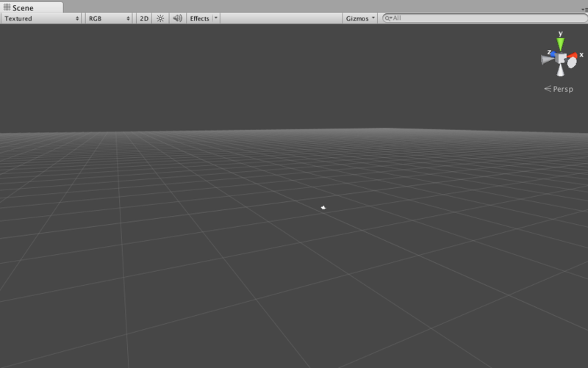Click the green Y axis cone
The width and height of the screenshot is (588, 368).
(561, 44)
